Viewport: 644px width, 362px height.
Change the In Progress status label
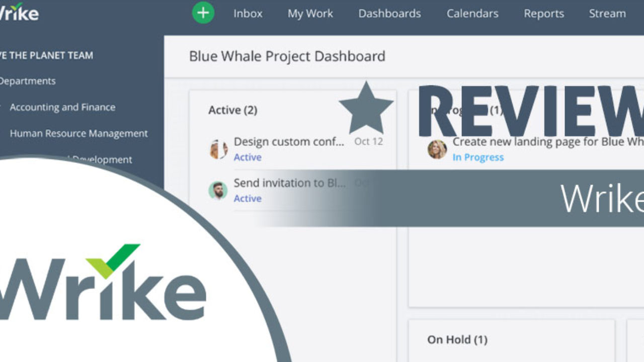pyautogui.click(x=478, y=157)
